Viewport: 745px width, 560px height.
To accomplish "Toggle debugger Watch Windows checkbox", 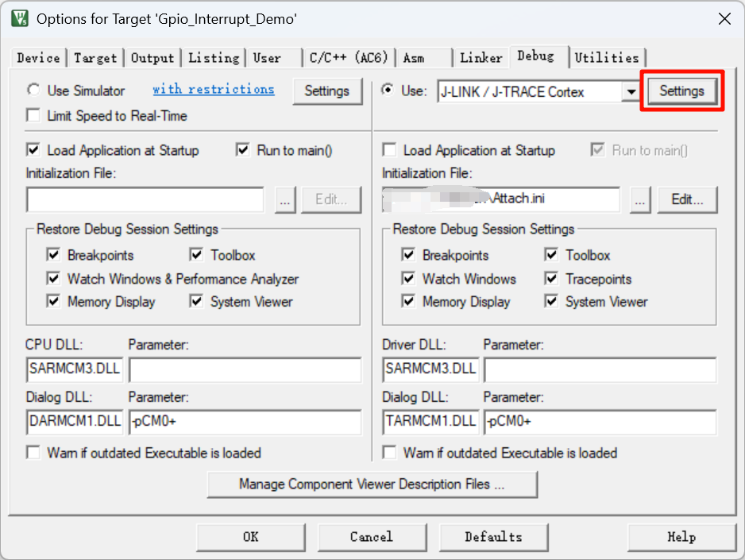I will (408, 278).
